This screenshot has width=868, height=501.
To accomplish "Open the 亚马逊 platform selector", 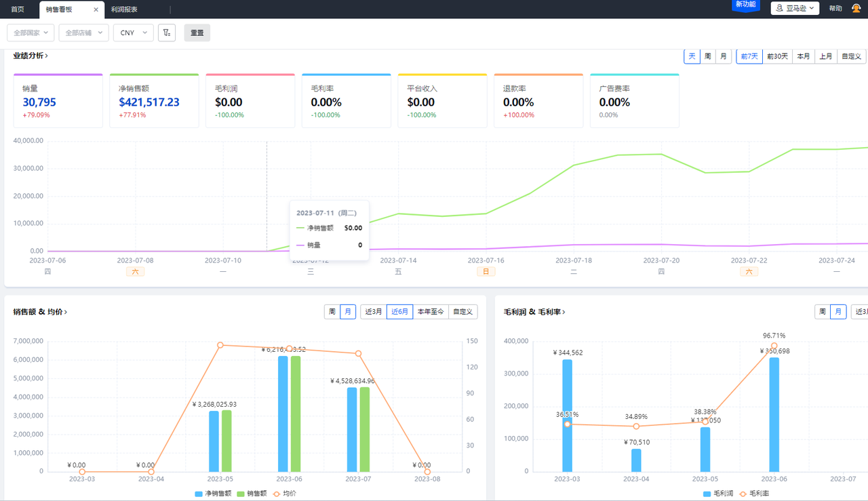I will 795,8.
